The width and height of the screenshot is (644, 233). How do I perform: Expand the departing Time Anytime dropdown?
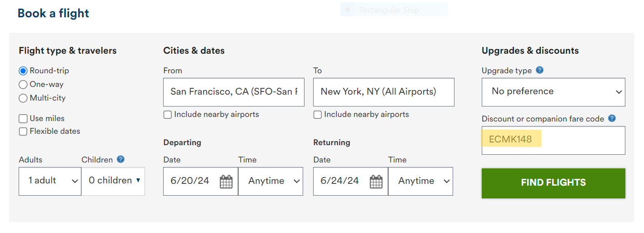(270, 181)
